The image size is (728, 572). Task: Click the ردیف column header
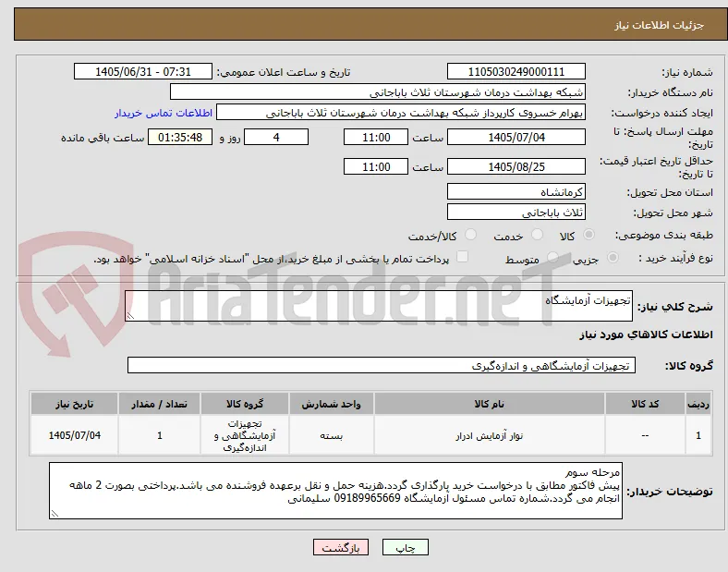click(x=698, y=404)
